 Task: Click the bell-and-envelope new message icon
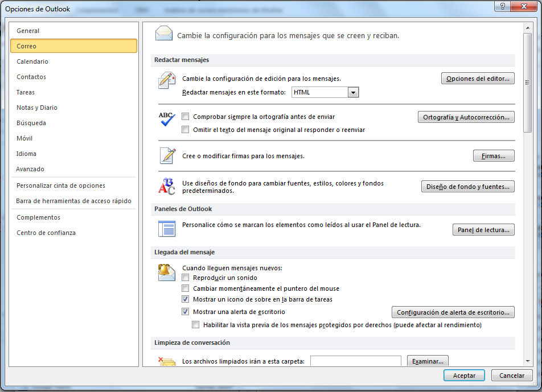tap(167, 272)
